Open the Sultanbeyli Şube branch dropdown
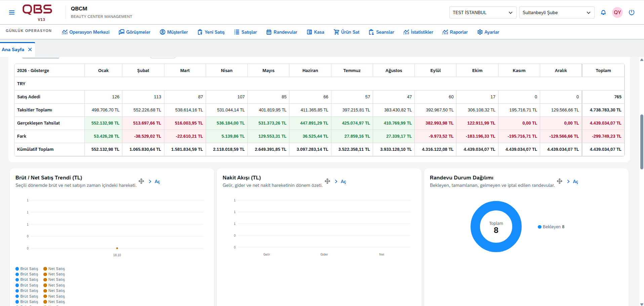Screen dimensions: 644x306 [x=557, y=12]
